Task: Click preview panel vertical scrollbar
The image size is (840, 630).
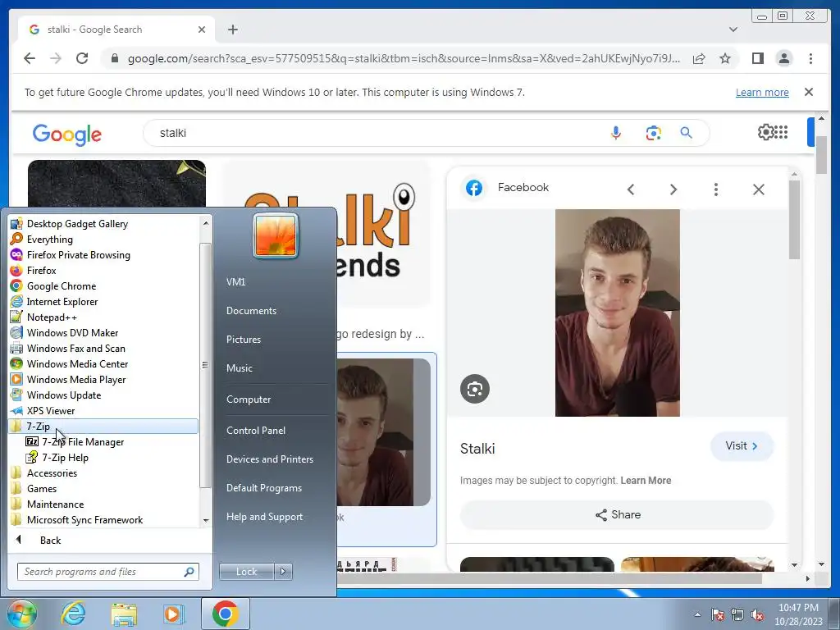Action: point(794,220)
